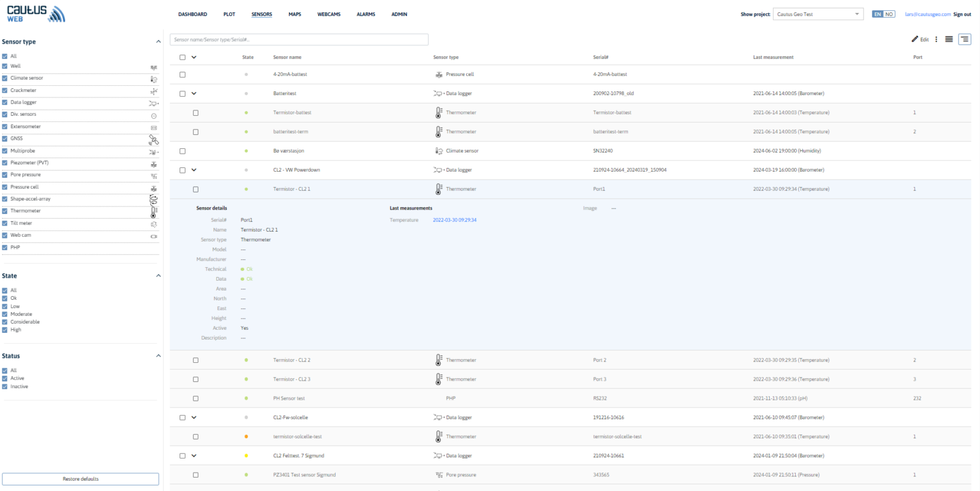Go to the MAPS tab
This screenshot has width=980, height=491.
point(295,14)
